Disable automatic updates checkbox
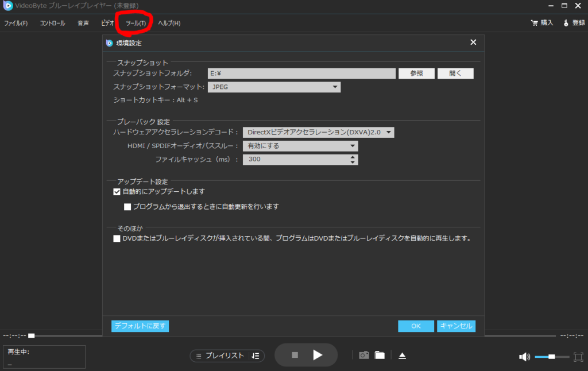This screenshot has height=371, width=588. coord(116,192)
